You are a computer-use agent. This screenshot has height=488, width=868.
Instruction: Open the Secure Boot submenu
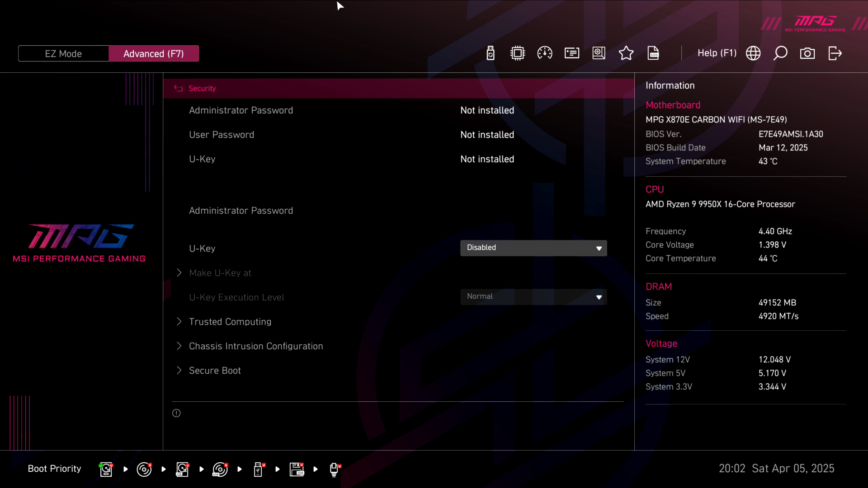pyautogui.click(x=215, y=371)
